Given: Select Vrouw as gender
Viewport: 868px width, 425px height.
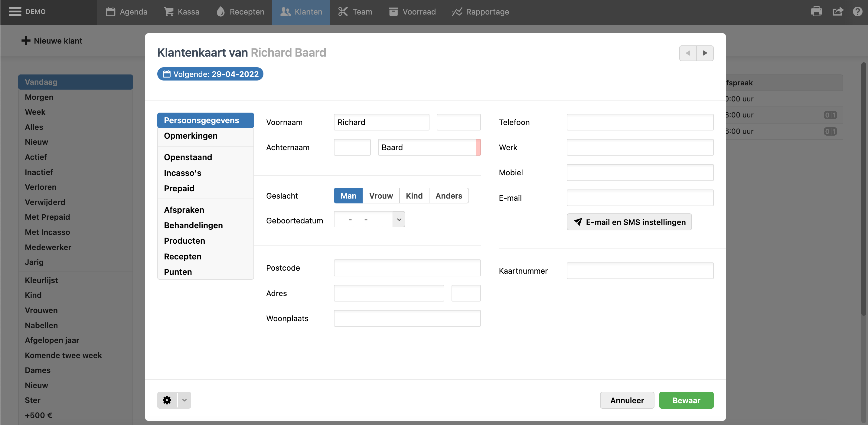Looking at the screenshot, I should click(381, 196).
